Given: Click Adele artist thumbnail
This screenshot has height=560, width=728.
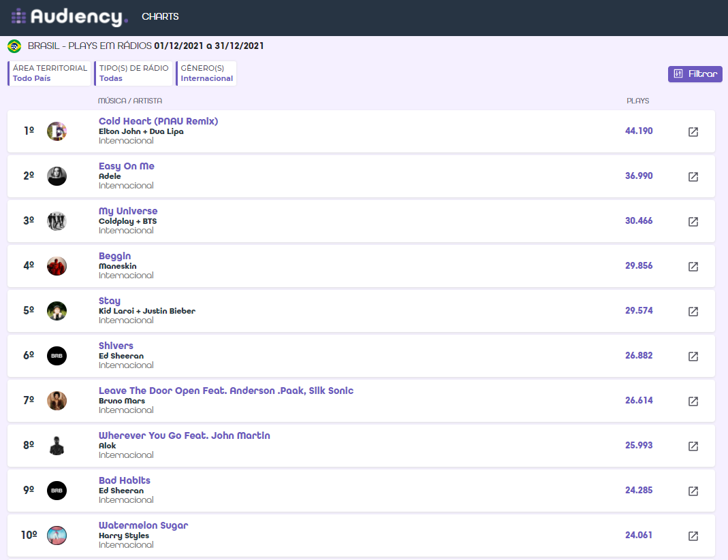Looking at the screenshot, I should click(x=57, y=176).
